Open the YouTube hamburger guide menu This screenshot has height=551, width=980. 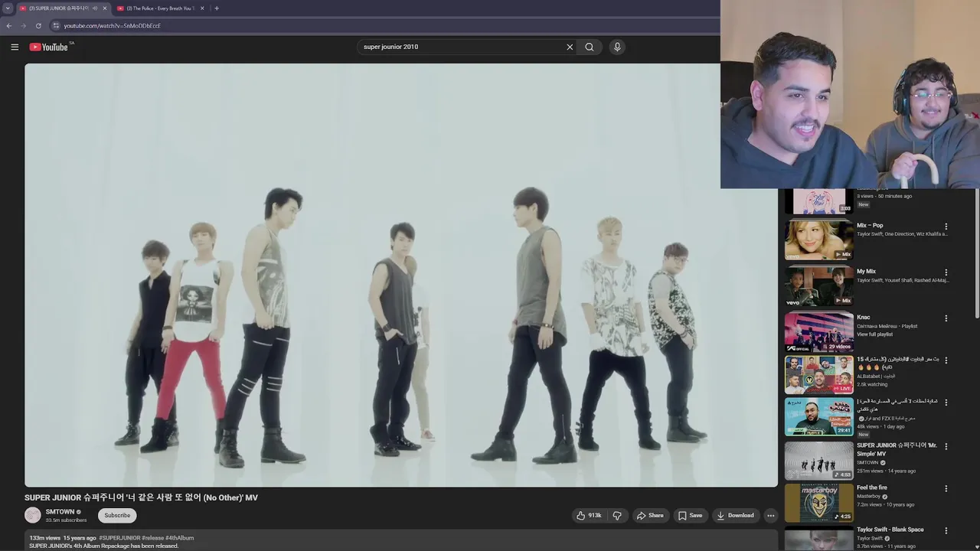click(x=15, y=47)
